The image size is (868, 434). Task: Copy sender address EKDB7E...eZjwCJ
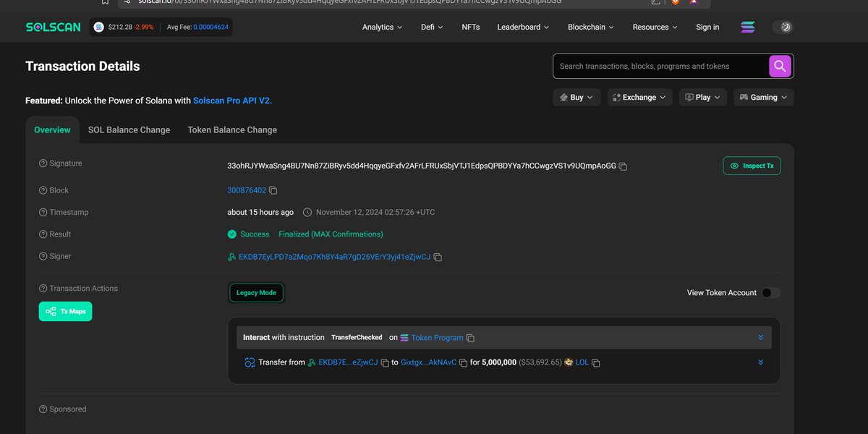click(x=385, y=363)
